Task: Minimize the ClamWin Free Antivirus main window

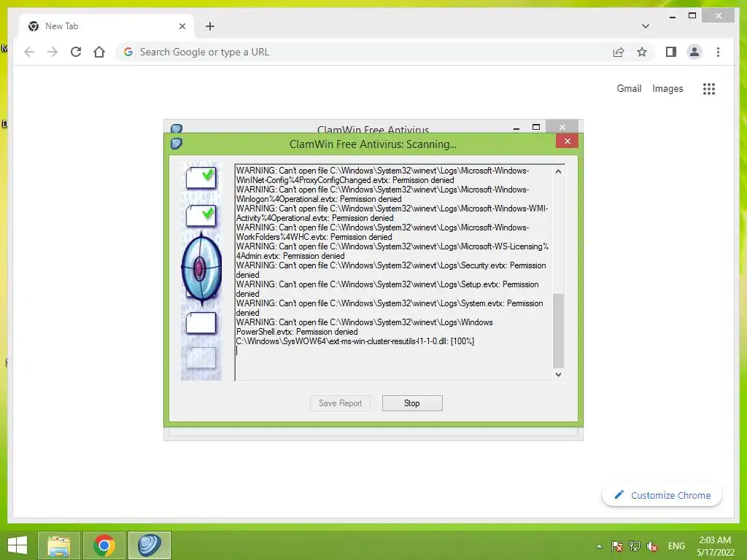Action: (516, 128)
